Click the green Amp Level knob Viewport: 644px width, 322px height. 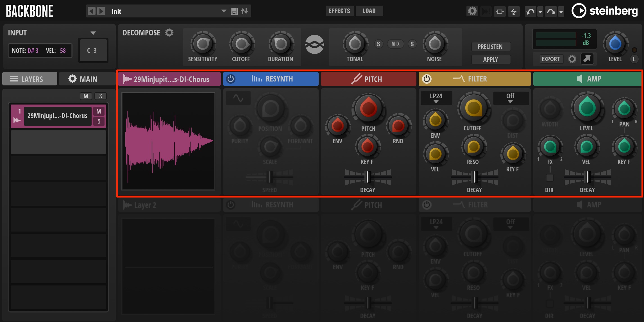tap(587, 108)
